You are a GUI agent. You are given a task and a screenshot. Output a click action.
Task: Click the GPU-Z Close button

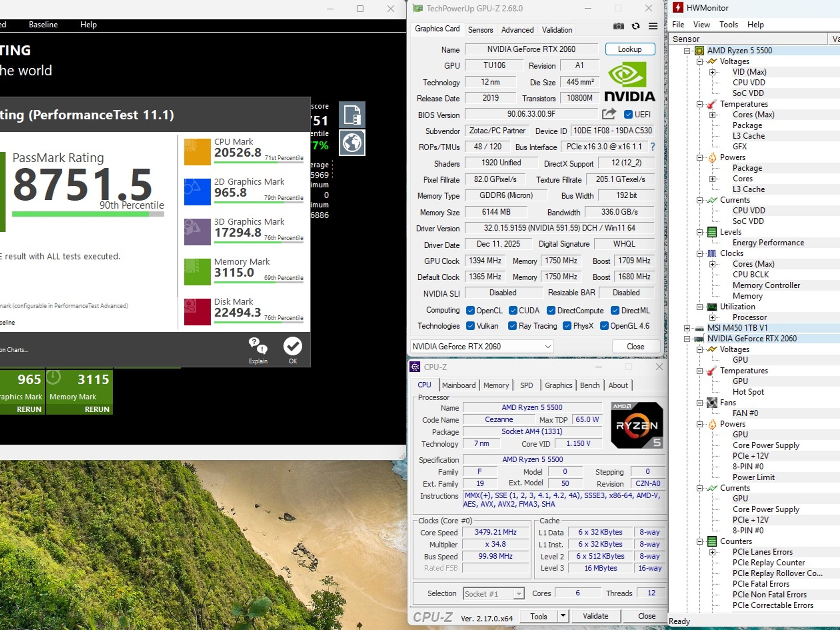point(635,347)
